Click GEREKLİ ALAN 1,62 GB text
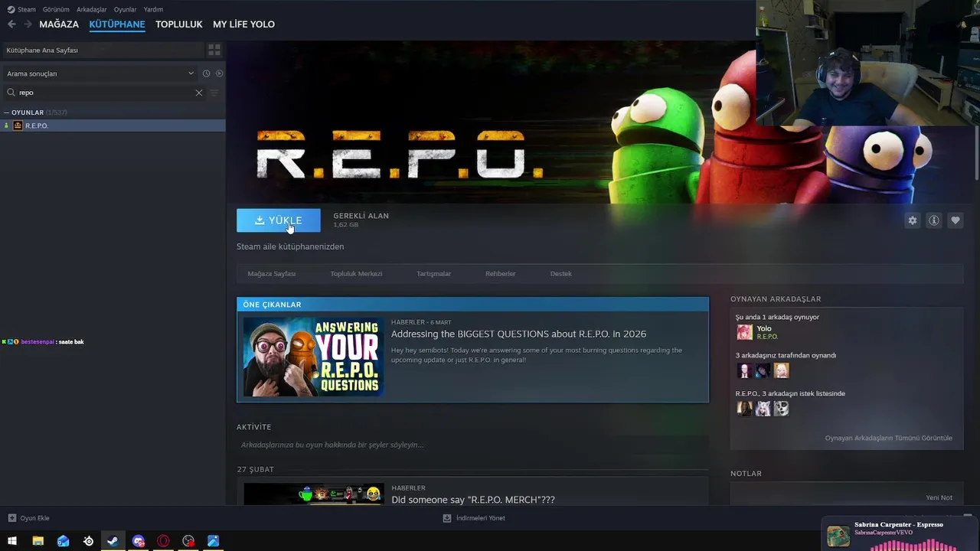 (361, 220)
